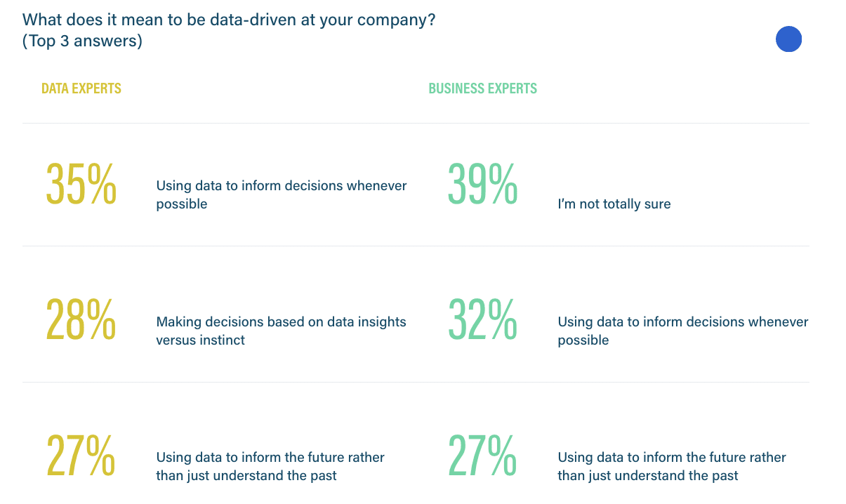Click the word 'possible' under 35% answer
Screen dimensions: 846x504
[182, 204]
